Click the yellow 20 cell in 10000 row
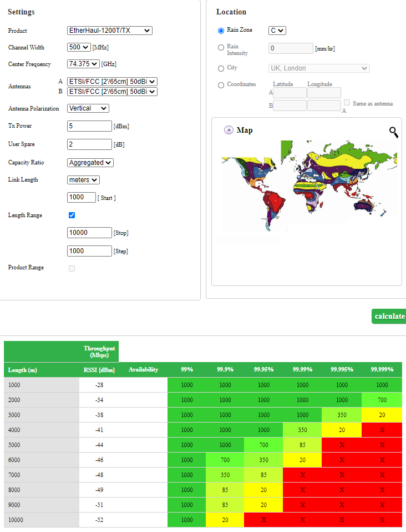The height and width of the screenshot is (532, 406). click(225, 520)
